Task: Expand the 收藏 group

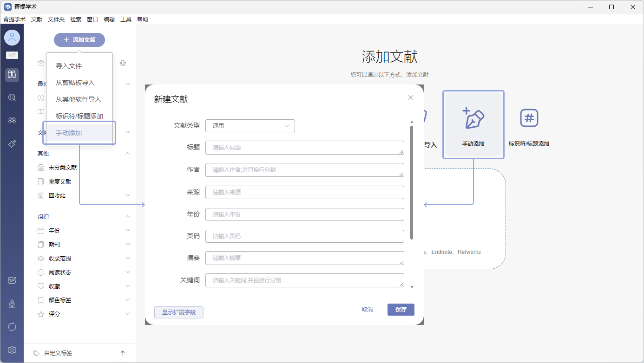Action: pyautogui.click(x=128, y=286)
